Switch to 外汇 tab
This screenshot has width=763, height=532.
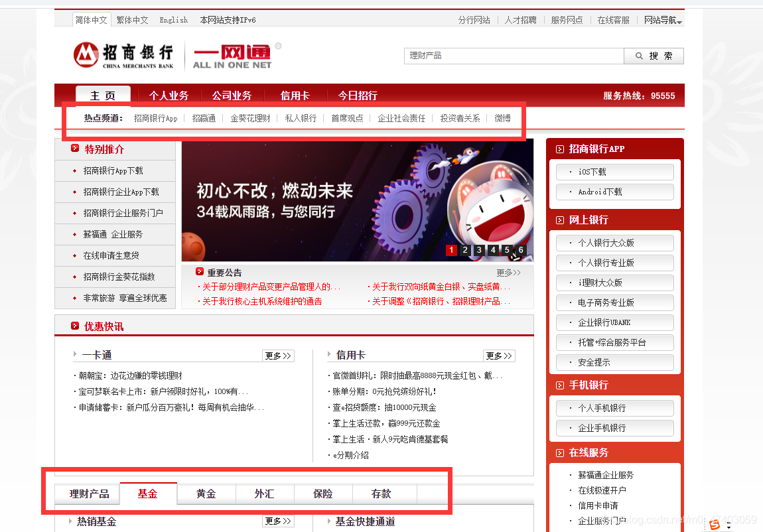(x=265, y=494)
